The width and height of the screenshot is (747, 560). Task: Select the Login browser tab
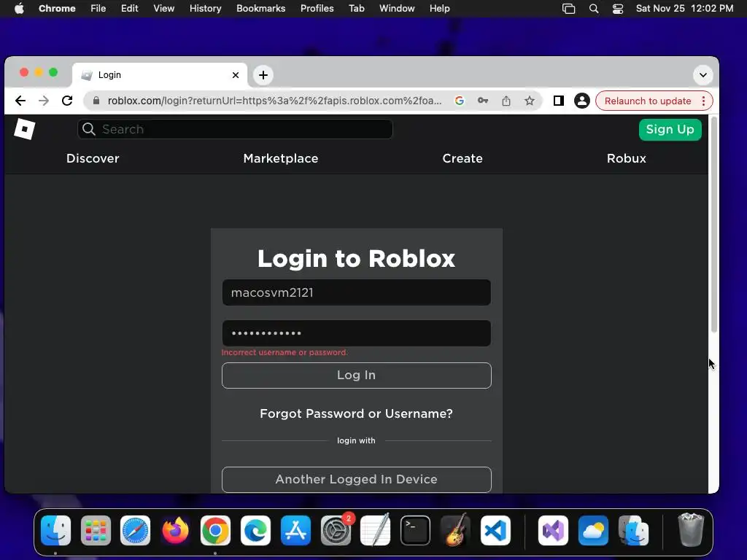click(x=160, y=75)
